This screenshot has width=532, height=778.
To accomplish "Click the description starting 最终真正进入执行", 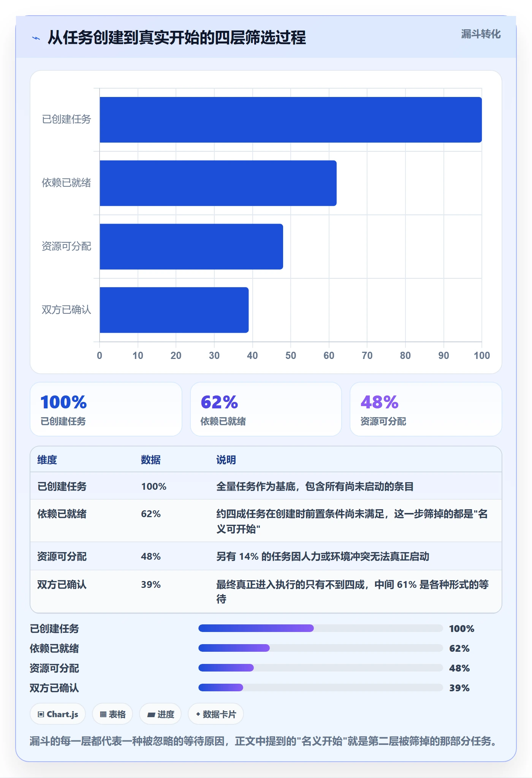I will [x=352, y=592].
